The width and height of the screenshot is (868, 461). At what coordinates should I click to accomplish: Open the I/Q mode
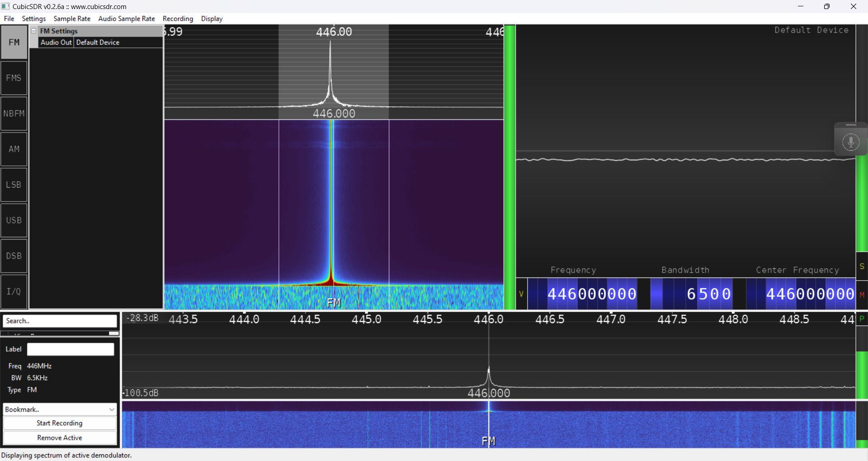pyautogui.click(x=14, y=292)
